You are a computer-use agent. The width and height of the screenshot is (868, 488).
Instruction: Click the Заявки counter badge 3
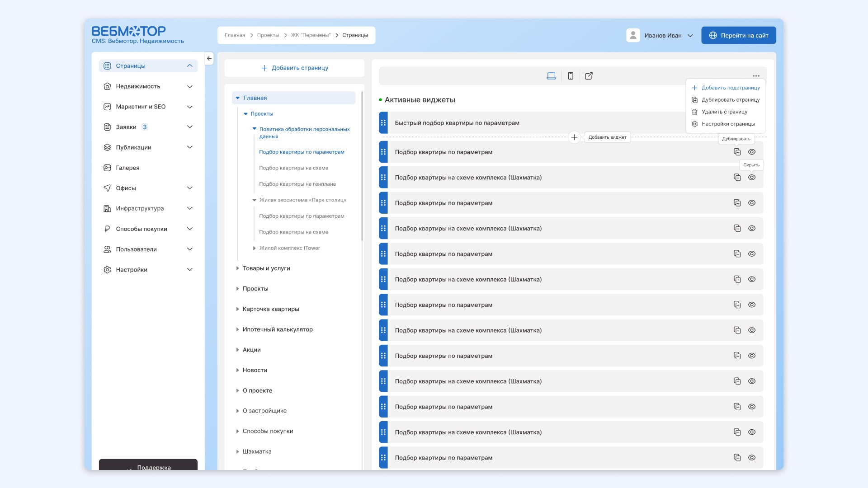[145, 127]
